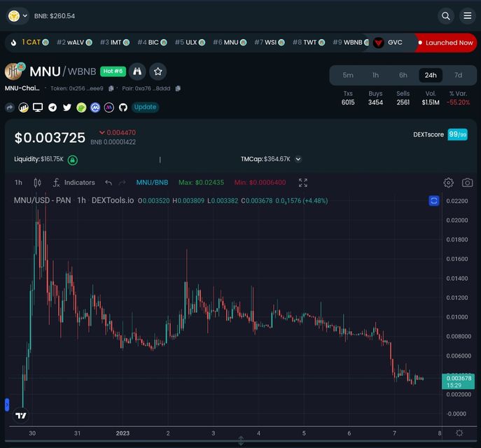Screen dimensions: 481x448
Task: Click the DEXTscore 99/99 badge
Action: pos(457,134)
